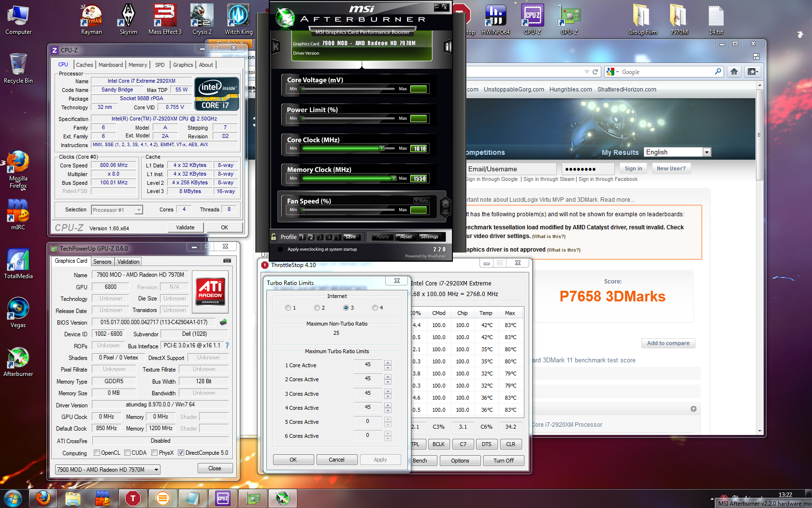Viewport: 812px width, 508px height.
Task: Click the browser bookmarks toolbar button
Action: 752,72
